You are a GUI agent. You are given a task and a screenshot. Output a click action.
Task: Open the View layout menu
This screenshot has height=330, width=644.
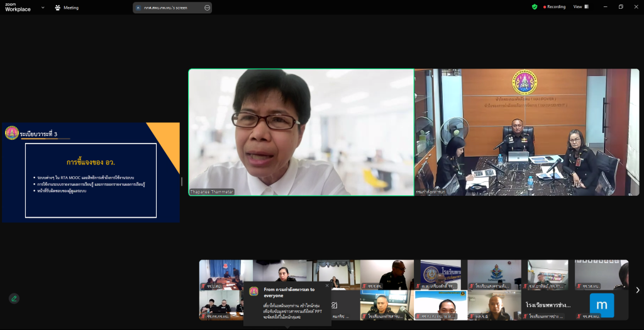pos(580,6)
